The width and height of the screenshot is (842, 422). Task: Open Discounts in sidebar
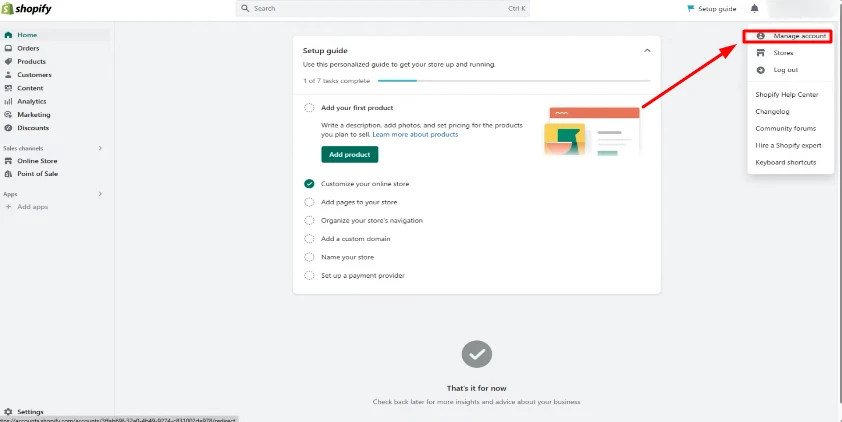pyautogui.click(x=33, y=128)
